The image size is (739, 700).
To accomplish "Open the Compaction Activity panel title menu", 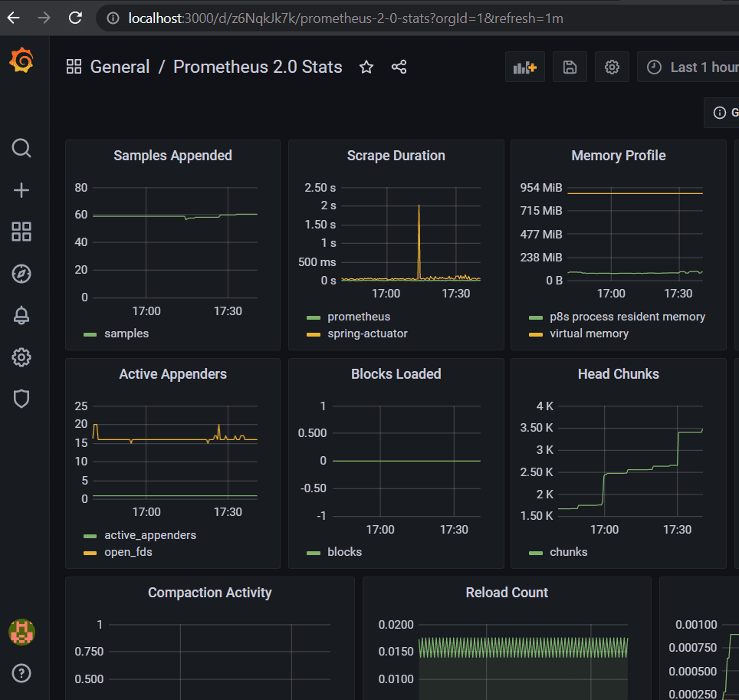I will tap(210, 593).
